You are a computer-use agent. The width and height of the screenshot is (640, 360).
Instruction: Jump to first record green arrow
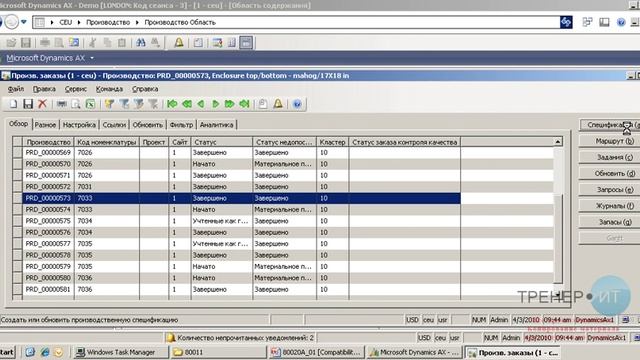[172, 104]
